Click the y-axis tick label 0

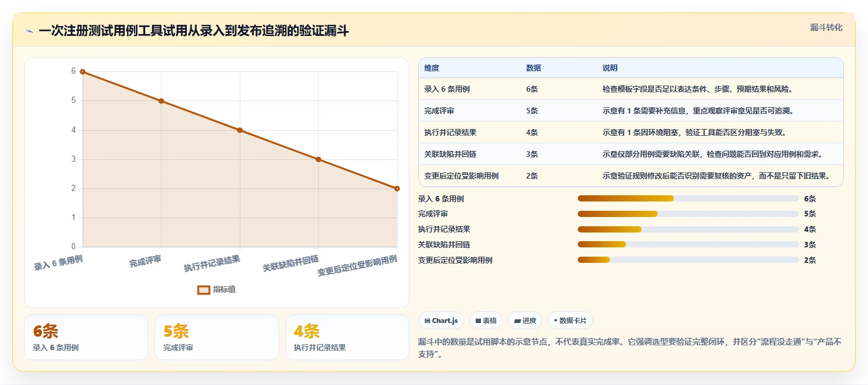pos(73,247)
